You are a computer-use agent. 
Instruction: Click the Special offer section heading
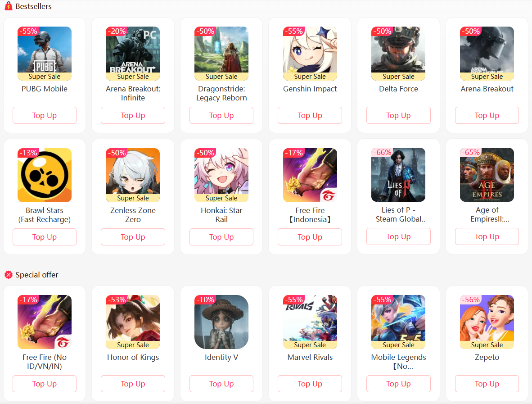tap(36, 275)
